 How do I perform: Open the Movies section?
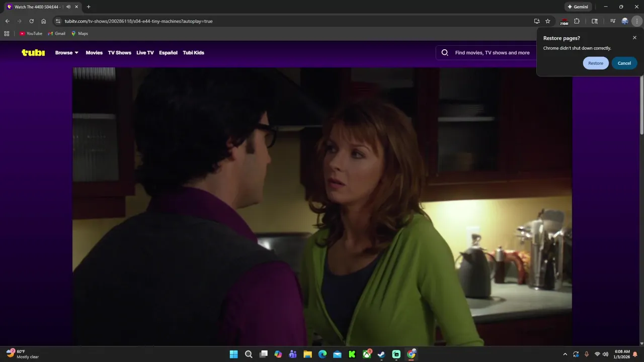pyautogui.click(x=94, y=53)
